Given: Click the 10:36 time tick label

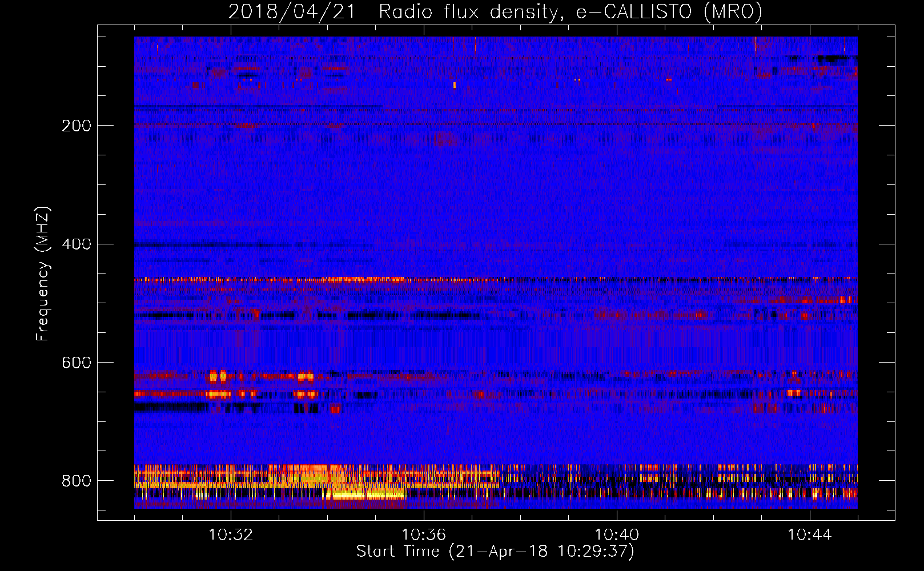Looking at the screenshot, I should point(424,535).
